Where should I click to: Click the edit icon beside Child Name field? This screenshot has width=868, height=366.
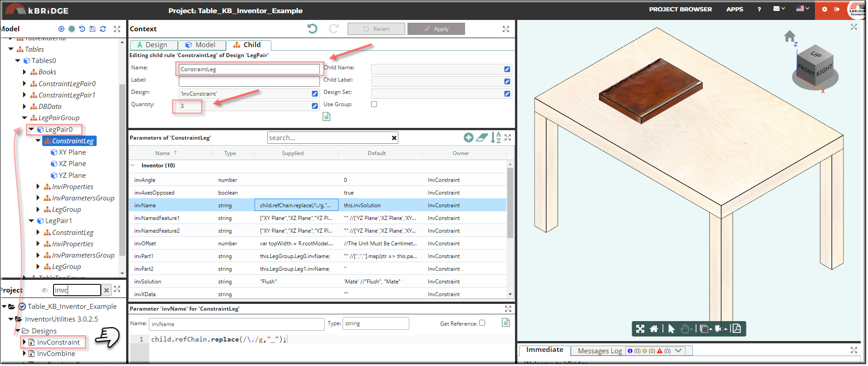pyautogui.click(x=507, y=69)
